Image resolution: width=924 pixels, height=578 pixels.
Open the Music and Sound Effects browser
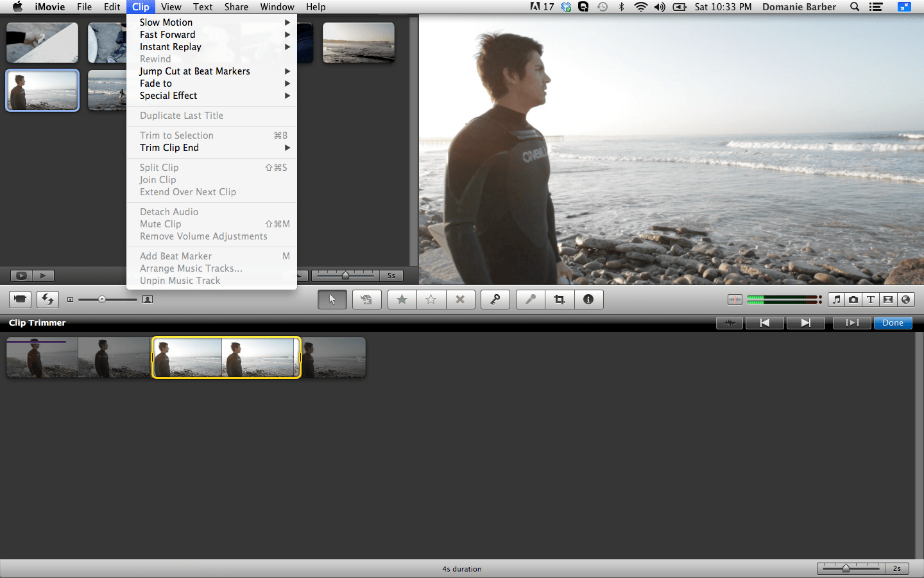tap(837, 299)
